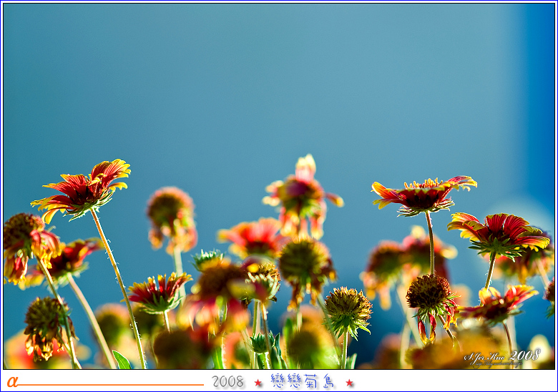Click the sharp red flower at upper left
Viewport: 558px width, 392px height.
click(83, 189)
